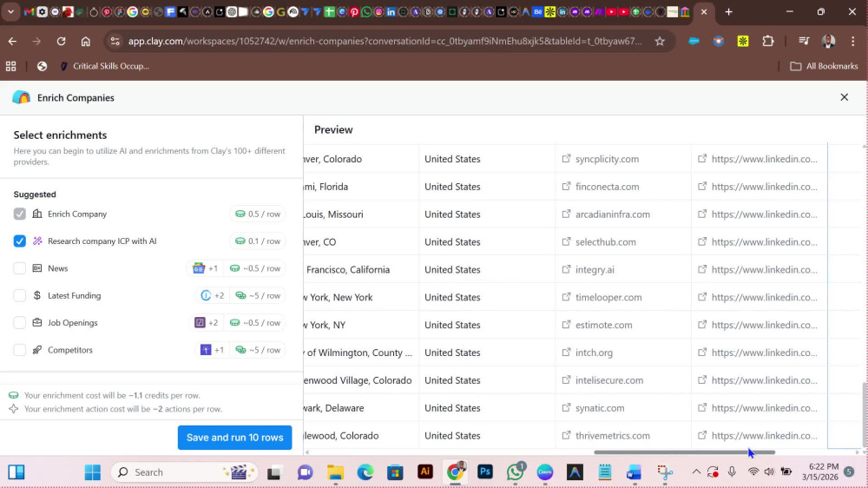Screen dimensions: 868x488
Task: Enable the Latest Funding checkbox
Action: [19, 295]
